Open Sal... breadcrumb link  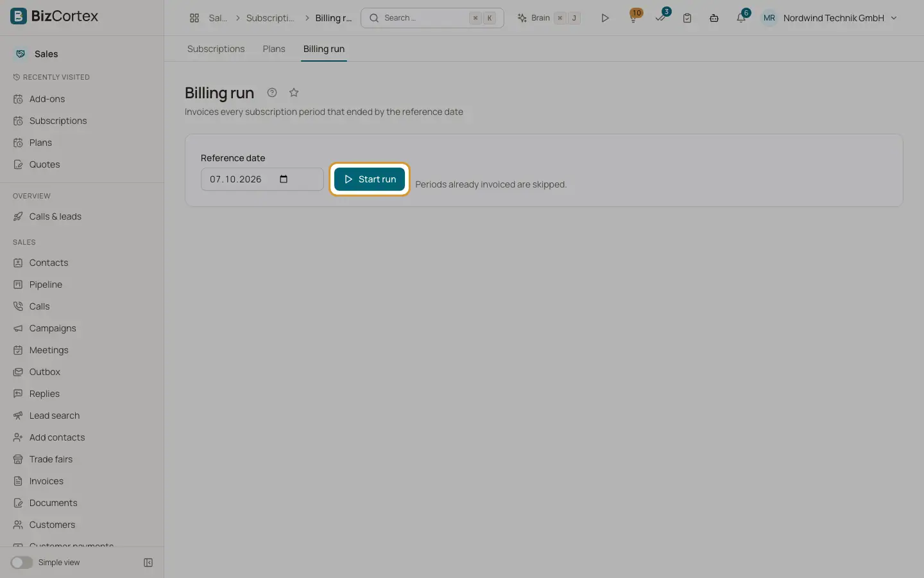pos(218,18)
